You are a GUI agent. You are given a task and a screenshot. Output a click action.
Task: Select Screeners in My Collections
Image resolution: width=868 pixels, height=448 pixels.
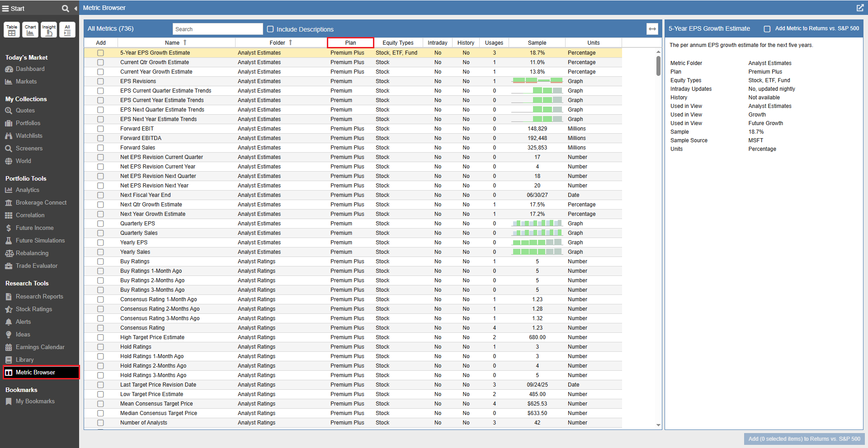29,149
